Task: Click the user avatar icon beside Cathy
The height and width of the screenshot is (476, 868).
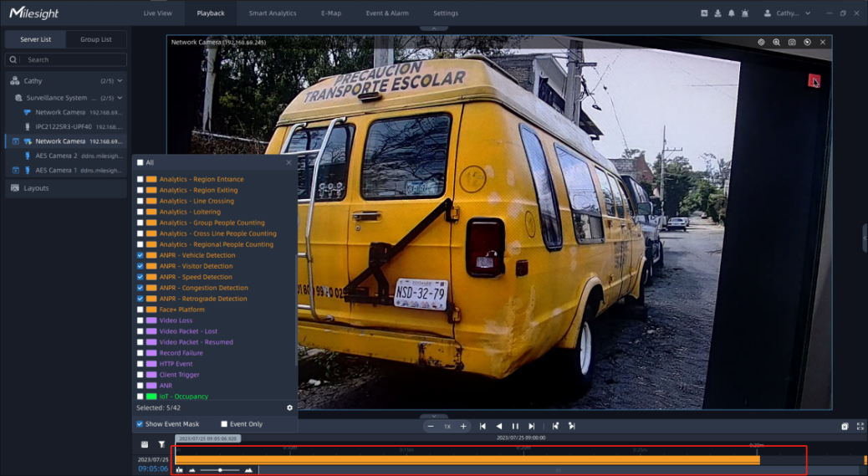Action: coord(768,13)
